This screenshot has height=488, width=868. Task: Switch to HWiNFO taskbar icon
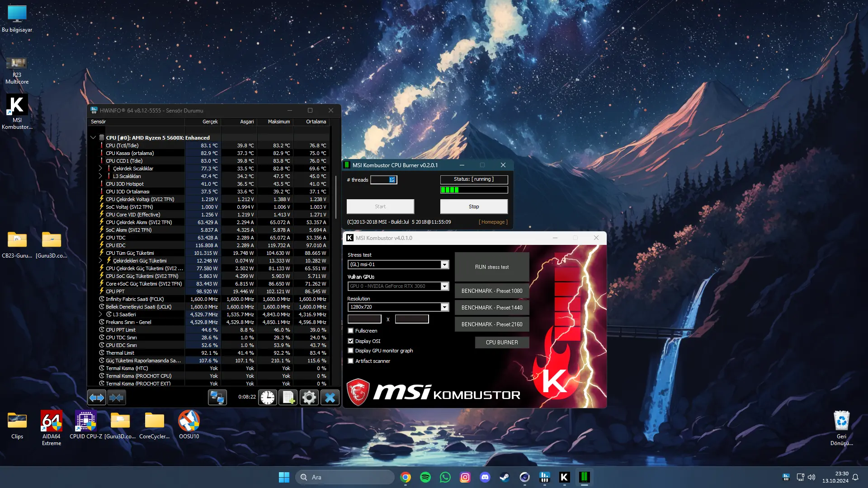pyautogui.click(x=544, y=477)
